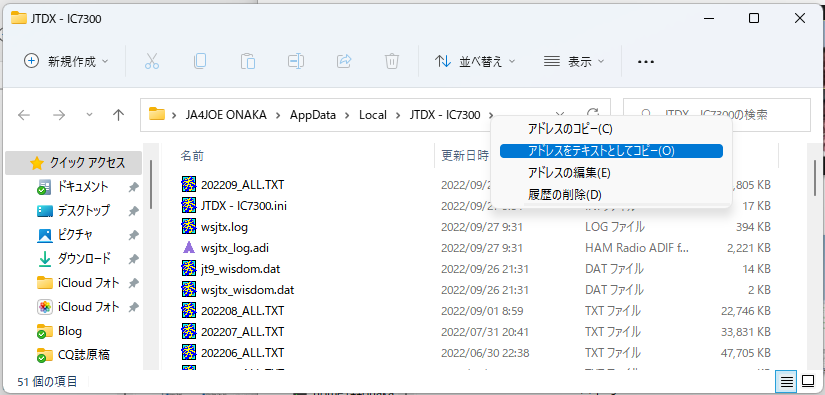Click the wsjtx_log.adi purple icon

pyautogui.click(x=188, y=247)
